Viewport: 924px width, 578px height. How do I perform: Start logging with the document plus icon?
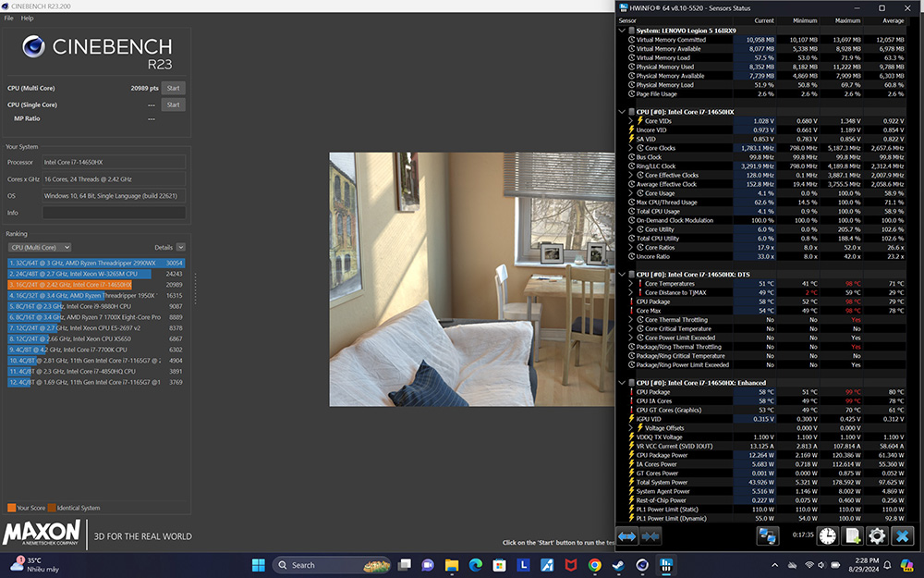[852, 535]
